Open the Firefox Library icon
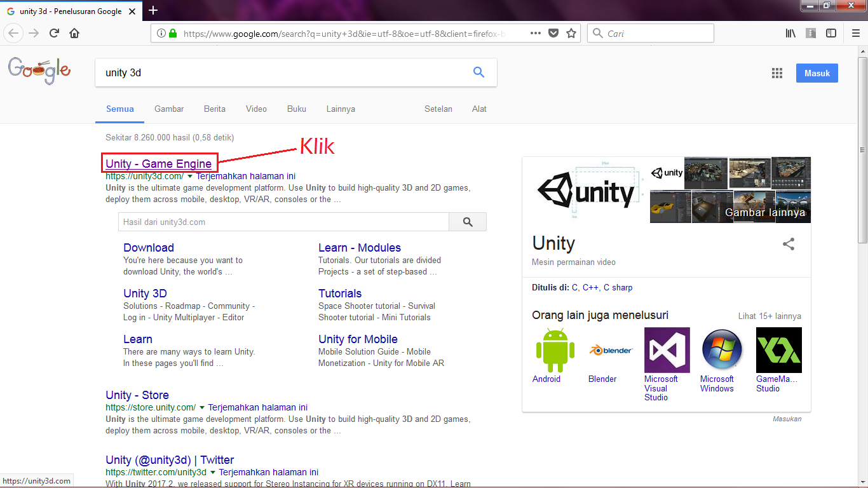The width and height of the screenshot is (868, 488). [x=790, y=33]
